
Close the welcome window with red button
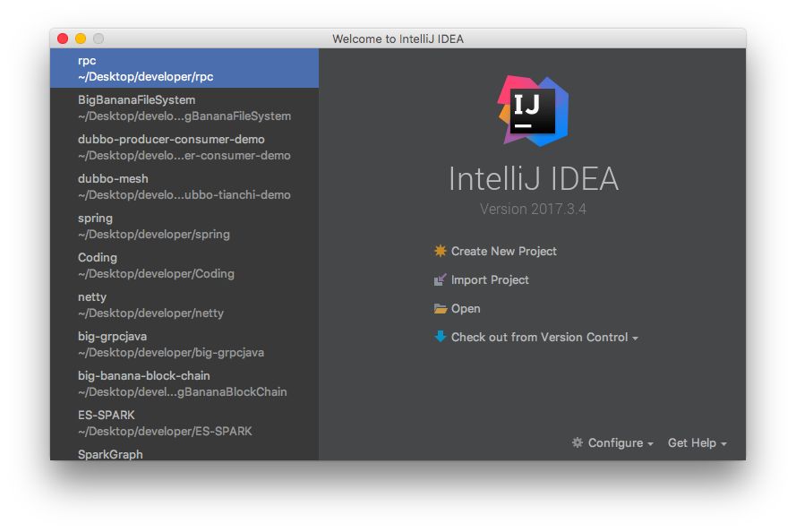tap(63, 39)
